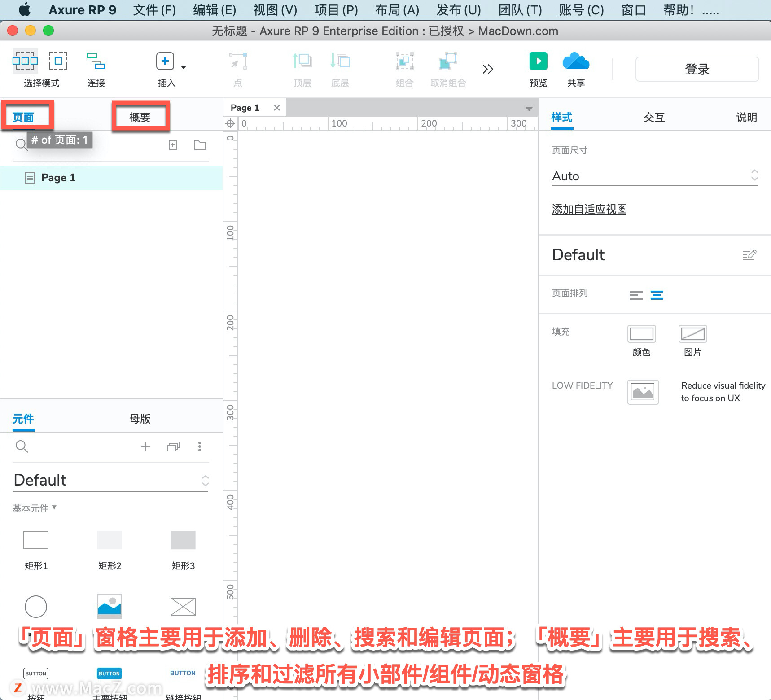
Task: Add a new page icon
Action: point(173,145)
